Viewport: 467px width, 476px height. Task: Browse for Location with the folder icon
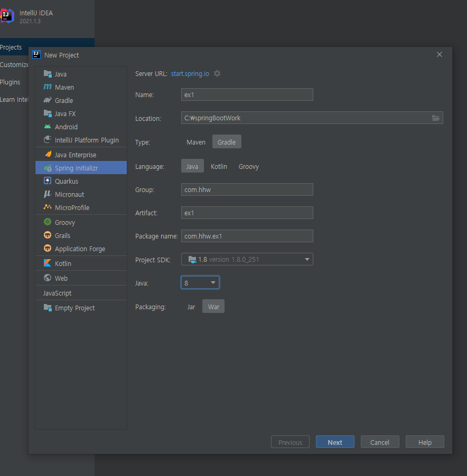click(x=436, y=118)
